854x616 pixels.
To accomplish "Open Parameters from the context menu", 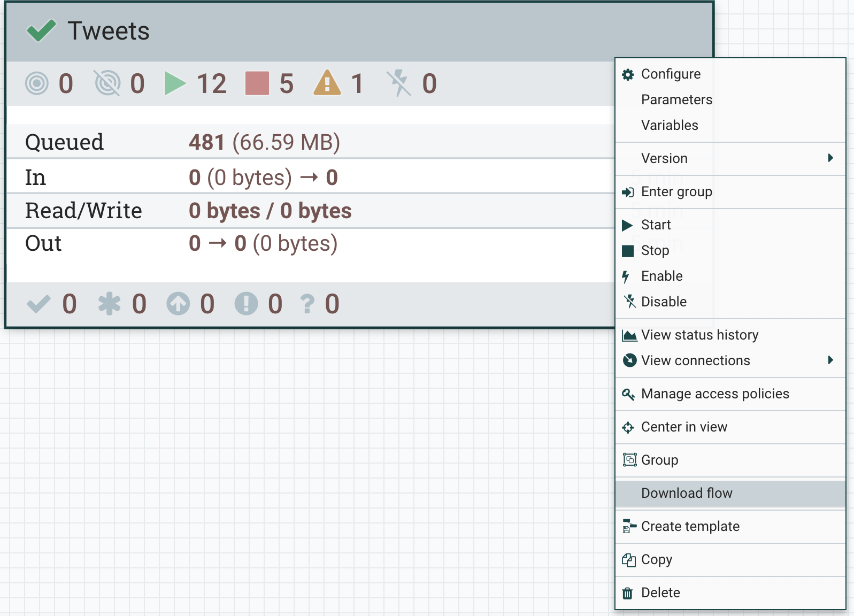I will (x=730, y=100).
